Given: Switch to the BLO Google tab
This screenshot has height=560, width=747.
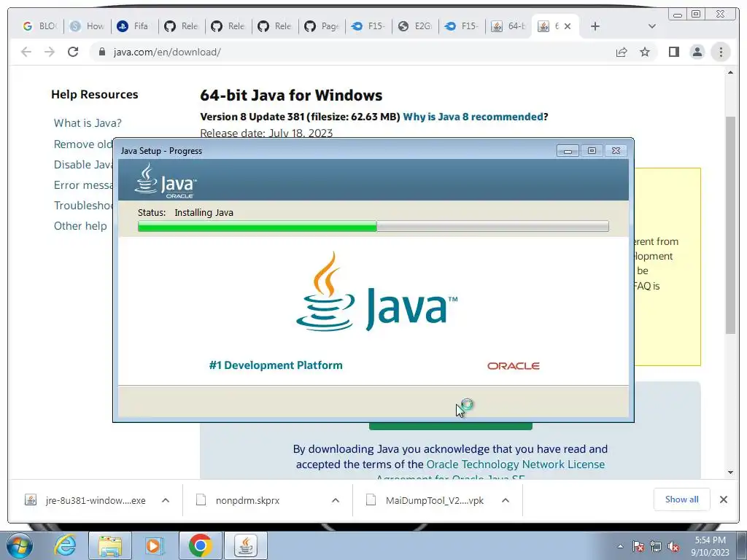Looking at the screenshot, I should coord(39,26).
